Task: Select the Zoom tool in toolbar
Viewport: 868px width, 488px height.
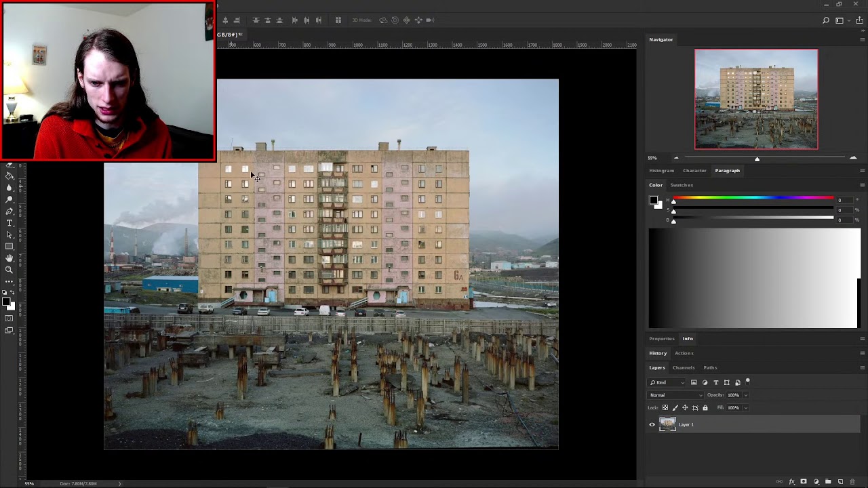Action: pos(9,270)
